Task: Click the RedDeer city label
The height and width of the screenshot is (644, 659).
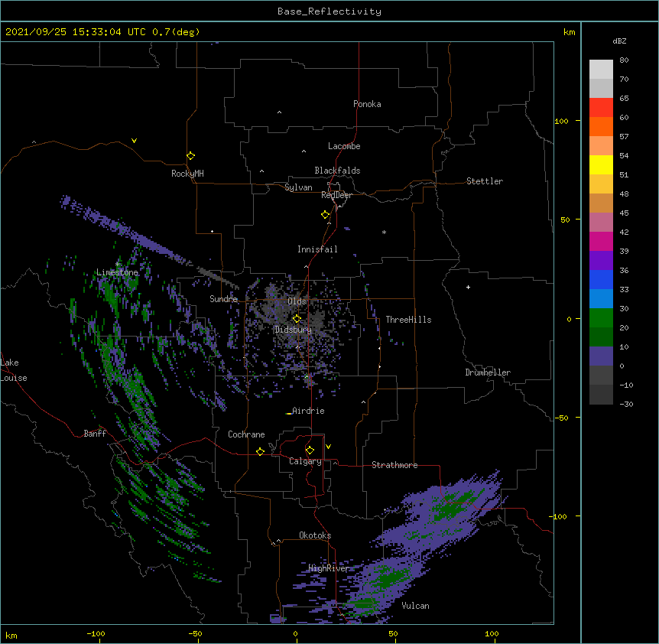Action: [336, 195]
